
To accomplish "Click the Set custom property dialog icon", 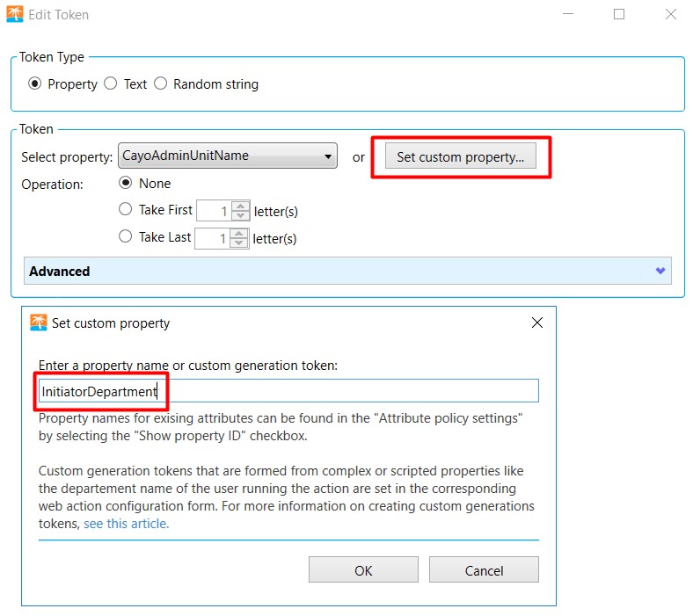I will tap(38, 322).
